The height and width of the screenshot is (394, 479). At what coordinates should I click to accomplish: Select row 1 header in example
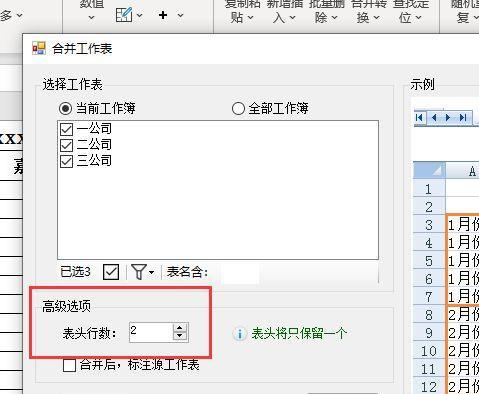click(x=429, y=189)
